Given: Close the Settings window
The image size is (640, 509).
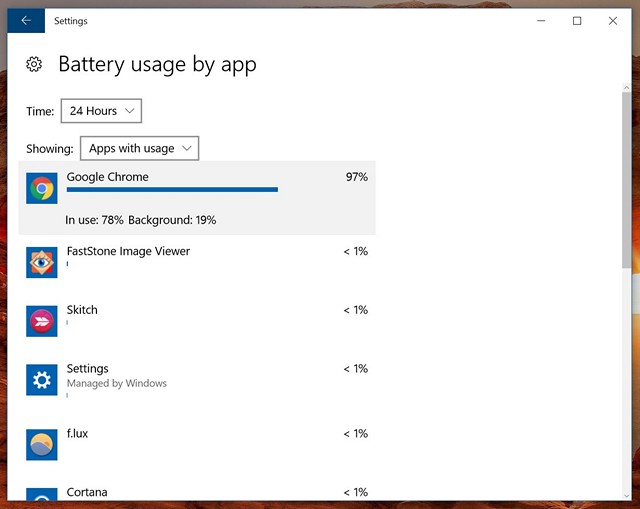Looking at the screenshot, I should coord(613,20).
